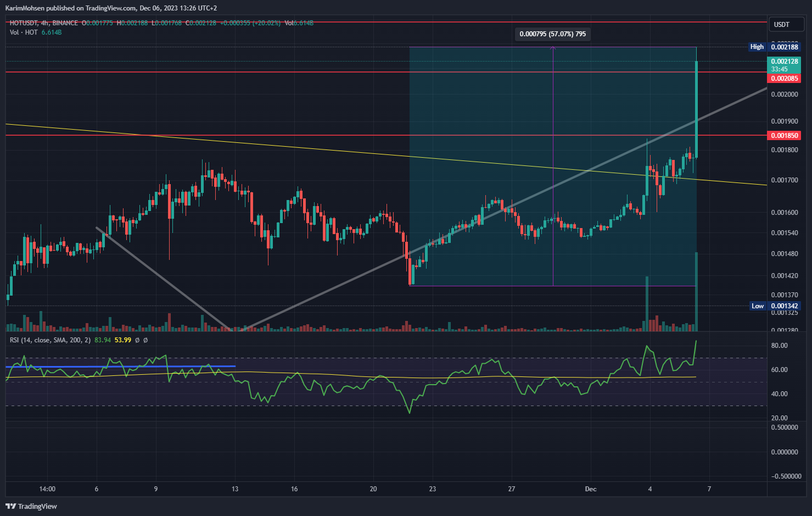This screenshot has height=516, width=812.
Task: Click the 20 date label on time axis
Action: tap(373, 489)
